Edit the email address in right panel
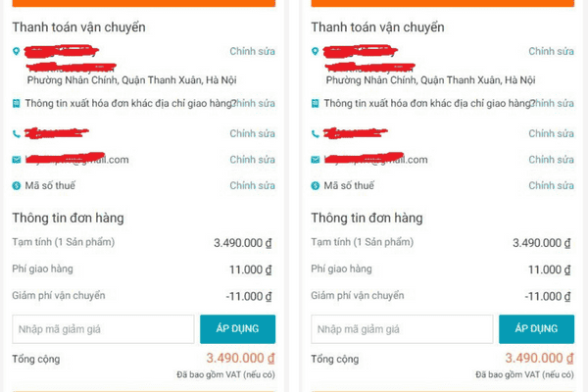Viewport: 588px width, 392px height. 551,160
